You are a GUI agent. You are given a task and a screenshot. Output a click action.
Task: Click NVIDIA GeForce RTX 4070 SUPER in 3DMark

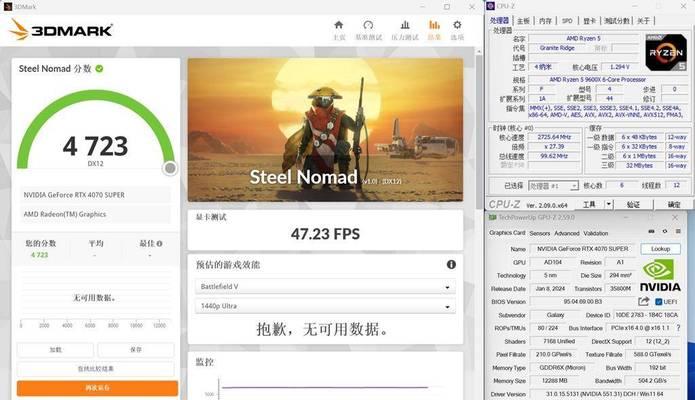coord(95,195)
